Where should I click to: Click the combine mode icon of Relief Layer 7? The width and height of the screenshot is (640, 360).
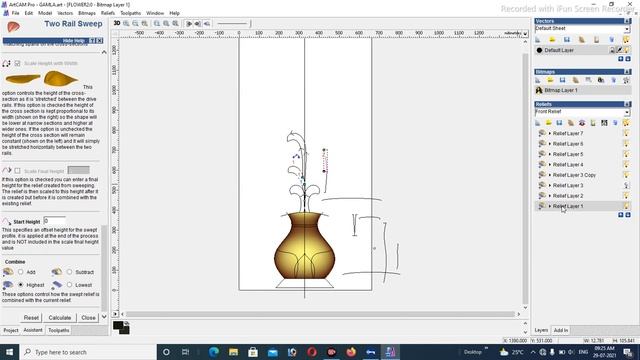coord(542,133)
